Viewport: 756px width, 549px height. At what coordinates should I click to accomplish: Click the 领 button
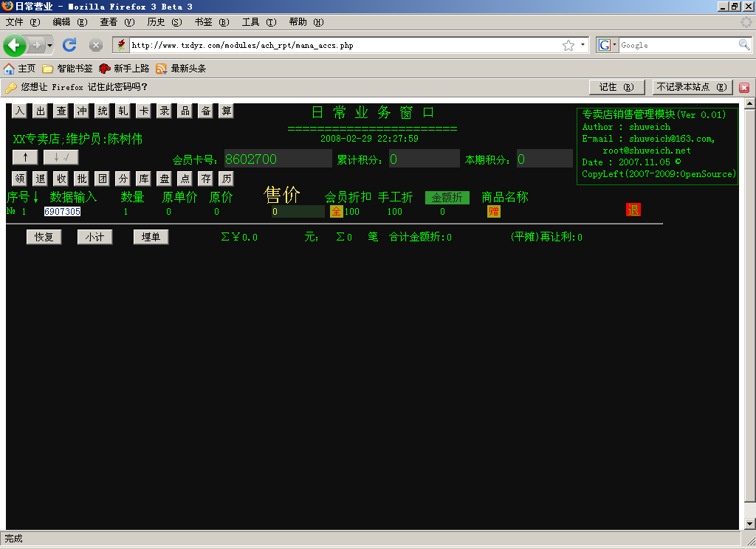click(20, 179)
